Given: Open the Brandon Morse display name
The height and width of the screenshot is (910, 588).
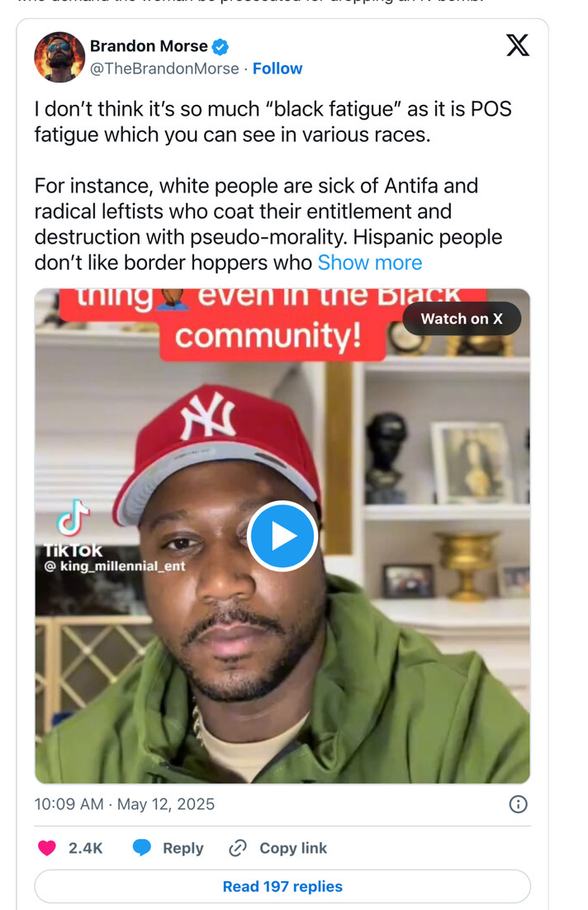Looking at the screenshot, I should (x=149, y=46).
